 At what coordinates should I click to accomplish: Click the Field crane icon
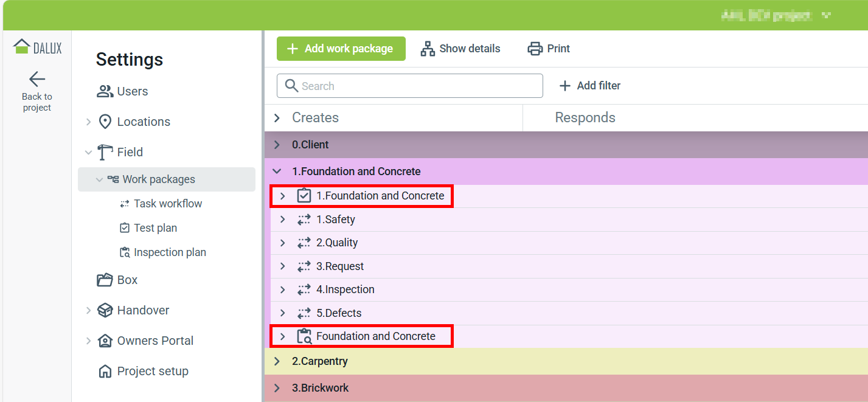(x=105, y=152)
